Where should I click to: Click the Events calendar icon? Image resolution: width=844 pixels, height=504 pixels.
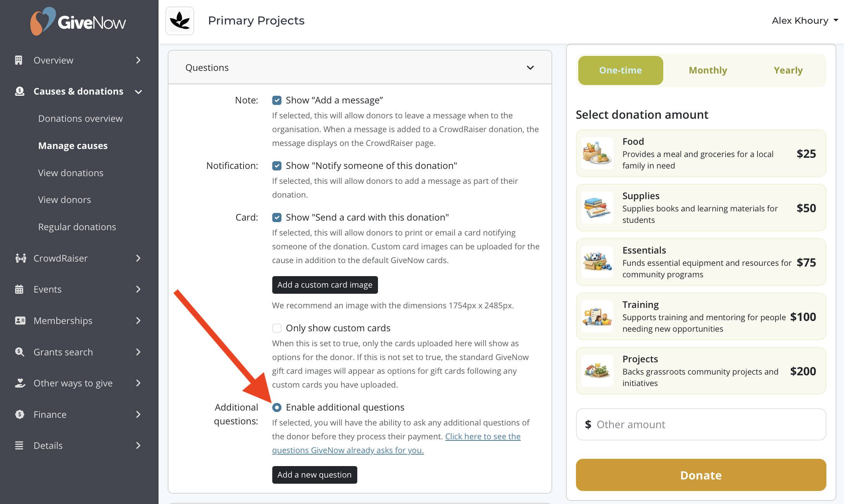tap(19, 289)
